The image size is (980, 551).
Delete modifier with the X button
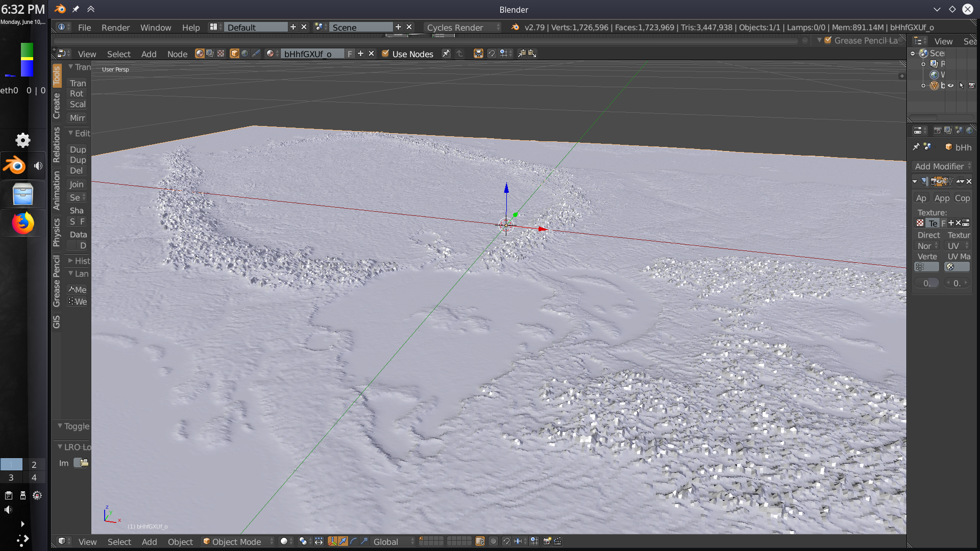coord(969,181)
